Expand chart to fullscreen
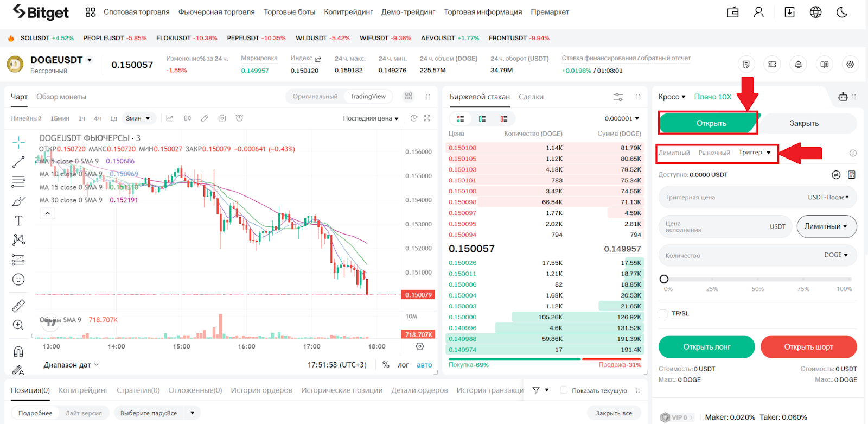Image resolution: width=868 pixels, height=424 pixels. tap(427, 118)
